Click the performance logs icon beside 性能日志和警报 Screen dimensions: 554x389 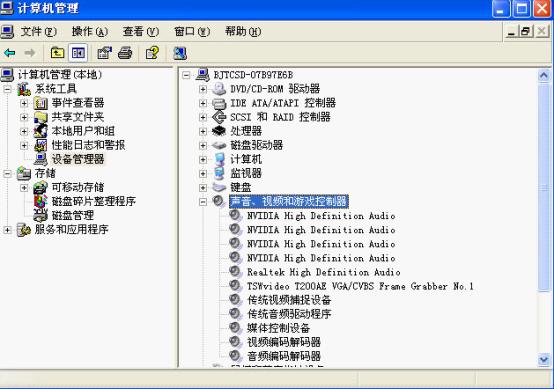click(41, 145)
